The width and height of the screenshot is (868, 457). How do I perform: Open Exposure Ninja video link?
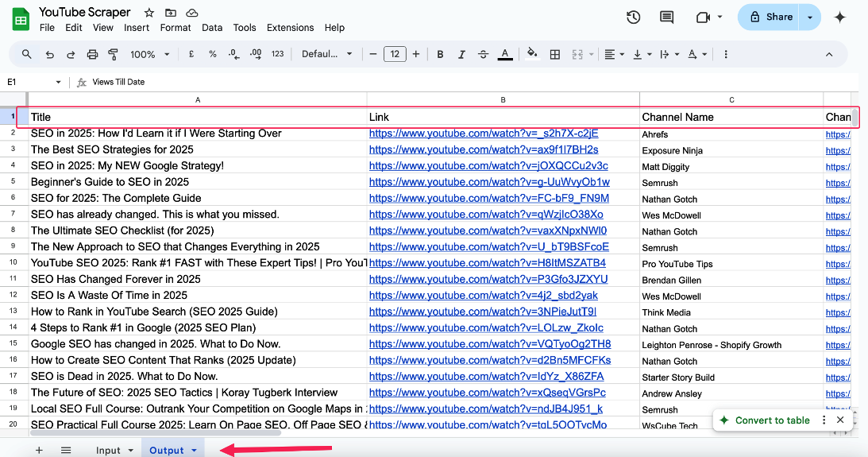(x=484, y=149)
